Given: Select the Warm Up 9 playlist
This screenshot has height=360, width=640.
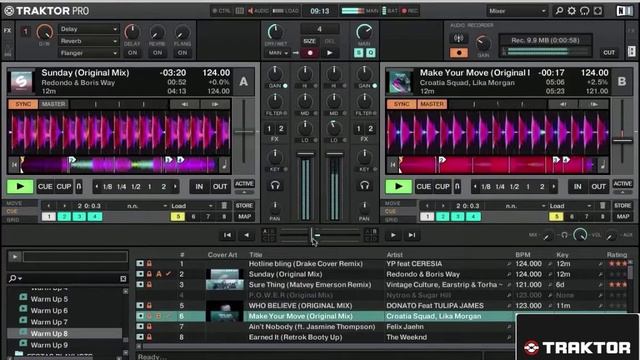Looking at the screenshot, I should tap(49, 344).
